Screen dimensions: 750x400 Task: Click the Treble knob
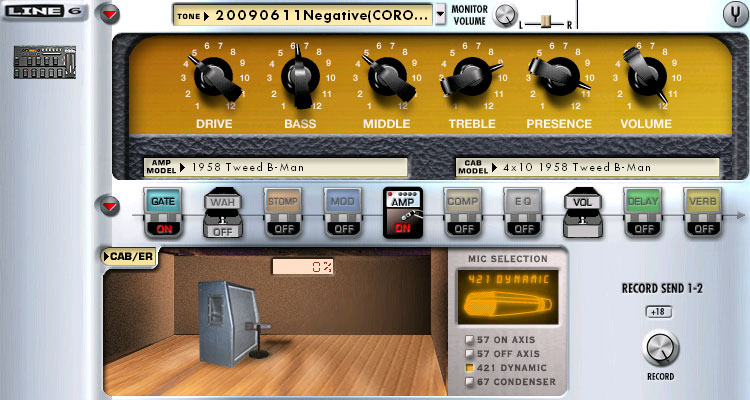click(x=472, y=76)
